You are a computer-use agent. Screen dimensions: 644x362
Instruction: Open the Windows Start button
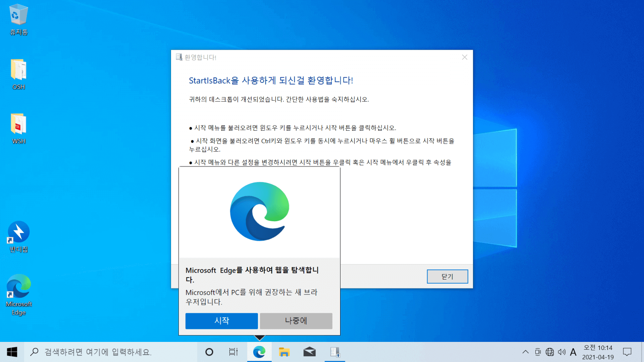(x=12, y=352)
